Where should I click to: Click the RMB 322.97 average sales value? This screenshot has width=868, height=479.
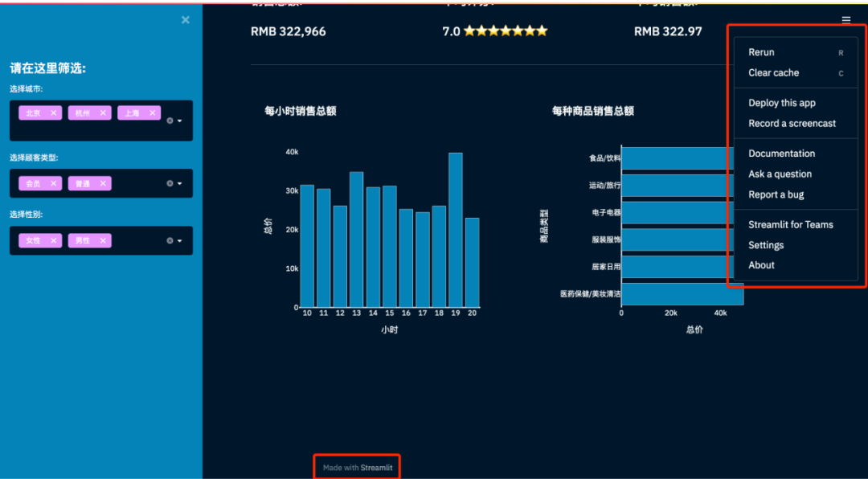click(668, 31)
